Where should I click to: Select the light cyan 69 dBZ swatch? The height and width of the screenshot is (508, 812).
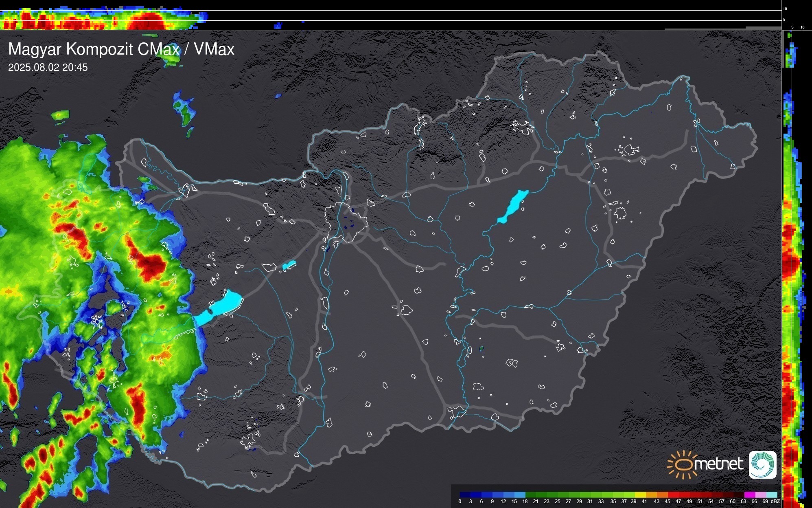[x=772, y=495]
